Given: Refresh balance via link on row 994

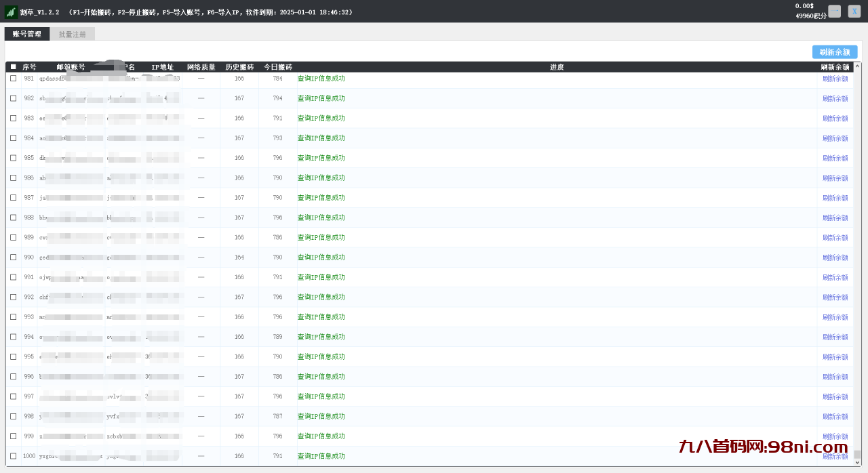Looking at the screenshot, I should pos(835,337).
